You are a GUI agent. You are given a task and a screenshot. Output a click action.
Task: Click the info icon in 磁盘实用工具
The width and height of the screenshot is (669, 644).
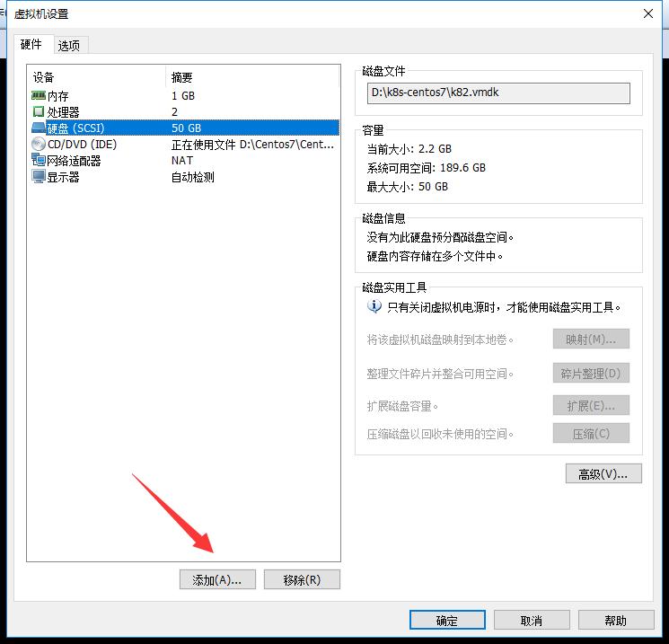374,306
